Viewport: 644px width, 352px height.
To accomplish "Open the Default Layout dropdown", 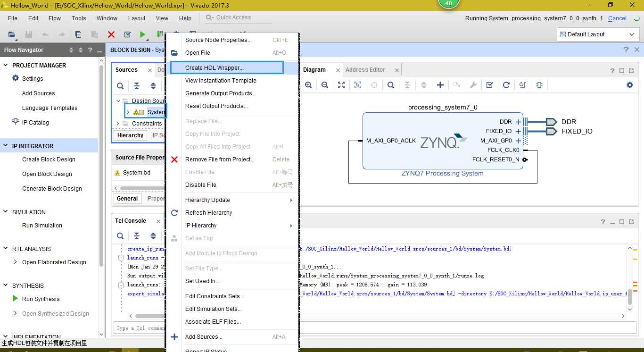I will click(x=598, y=34).
